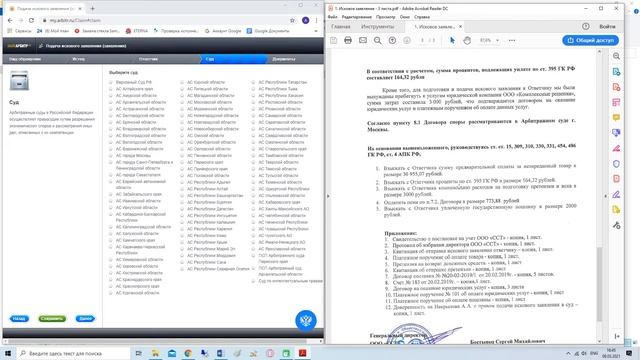Collapse the Acrobat right tools pane
The height and width of the screenshot is (360, 640).
617,336
